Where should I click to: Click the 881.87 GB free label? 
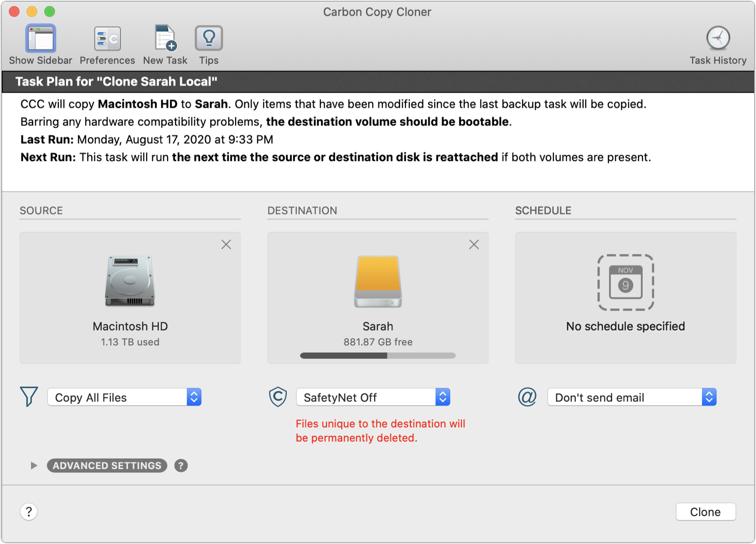[378, 342]
